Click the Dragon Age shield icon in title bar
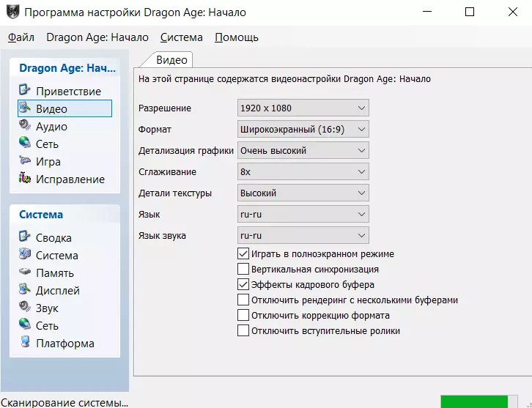 13,12
